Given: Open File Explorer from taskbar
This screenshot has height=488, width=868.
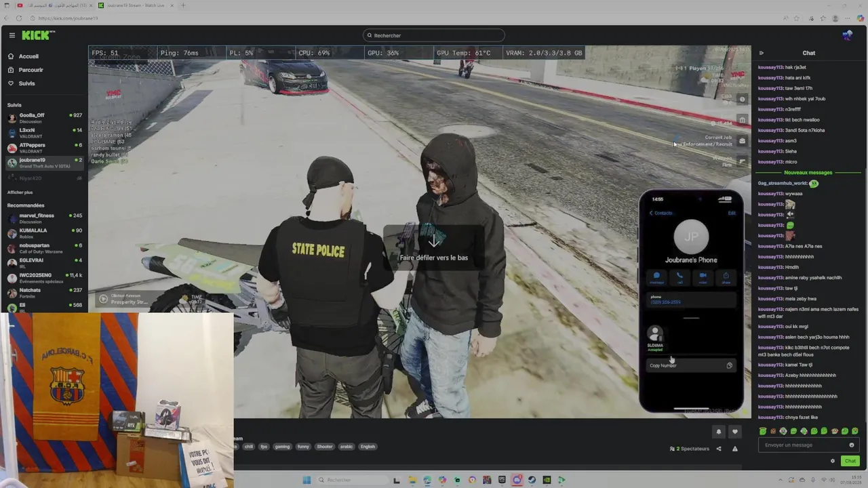Looking at the screenshot, I should (x=412, y=480).
